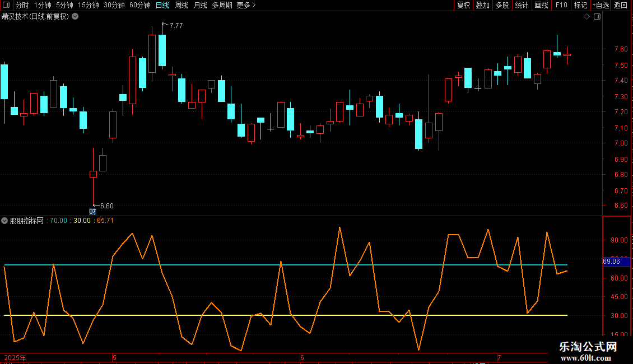Click the 6.60 low price label
Screen dimensions: 633x364
tap(107, 206)
